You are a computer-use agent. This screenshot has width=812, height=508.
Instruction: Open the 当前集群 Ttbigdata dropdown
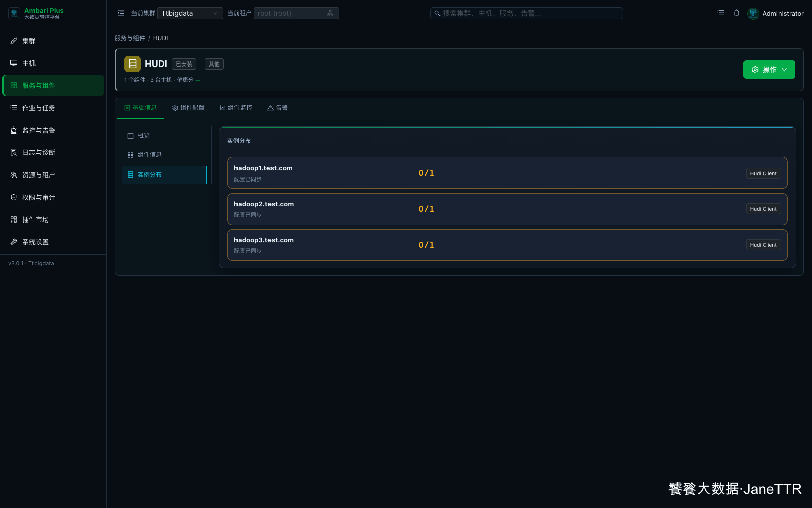click(190, 13)
